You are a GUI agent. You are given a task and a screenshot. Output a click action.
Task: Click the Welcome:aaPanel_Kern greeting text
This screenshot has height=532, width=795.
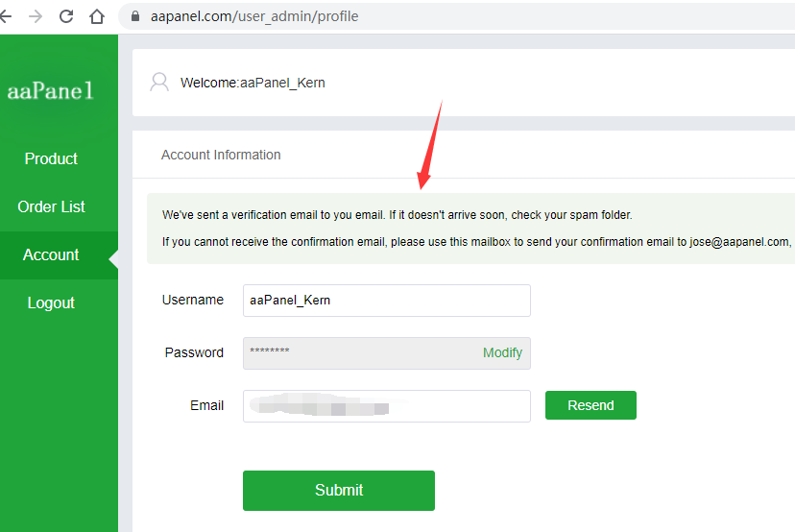pyautogui.click(x=253, y=83)
